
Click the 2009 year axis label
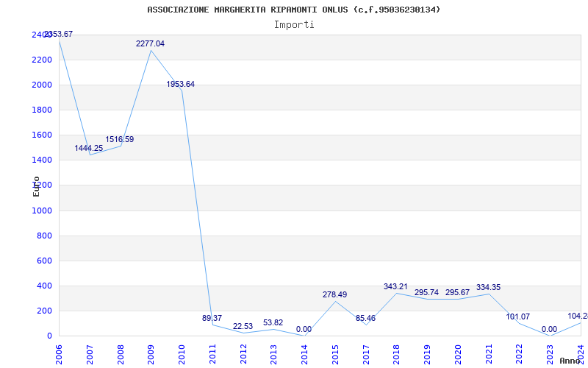(151, 355)
